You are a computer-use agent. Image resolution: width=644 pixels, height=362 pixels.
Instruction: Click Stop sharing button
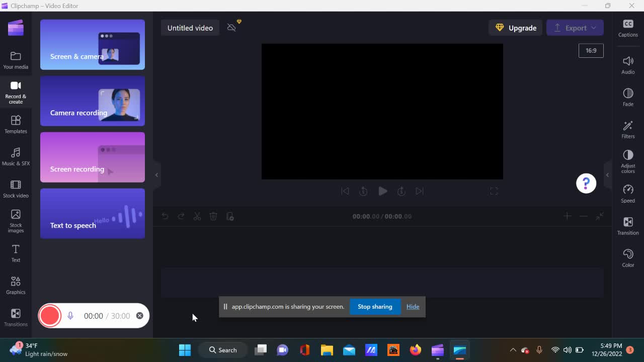[375, 307]
